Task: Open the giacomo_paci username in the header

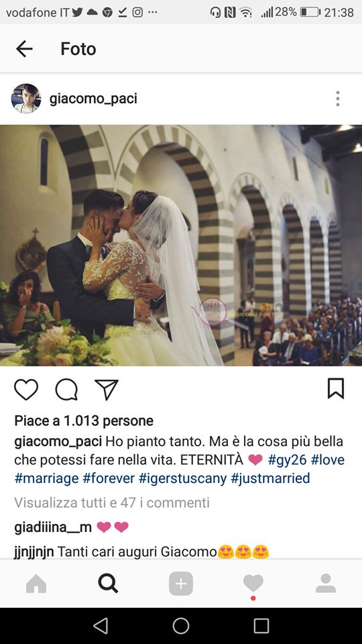Action: 93,99
